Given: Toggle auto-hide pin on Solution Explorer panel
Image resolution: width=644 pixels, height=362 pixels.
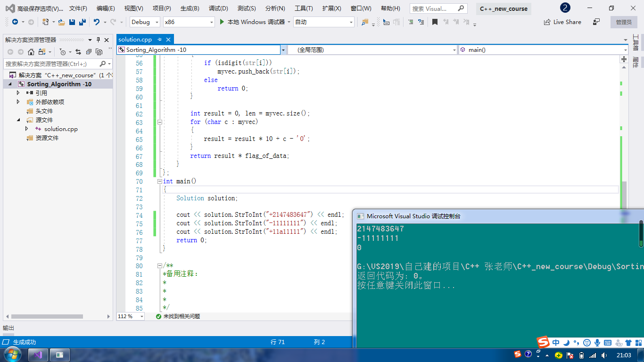Looking at the screenshot, I should [98, 40].
